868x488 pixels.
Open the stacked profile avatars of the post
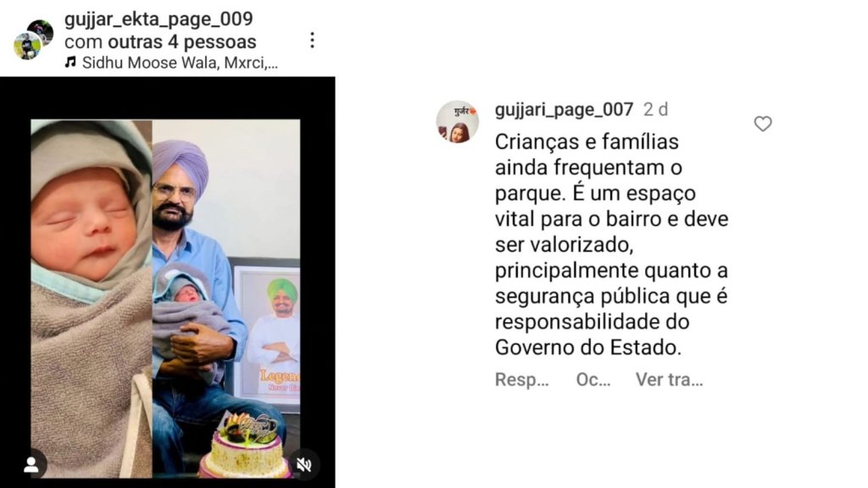[33, 40]
